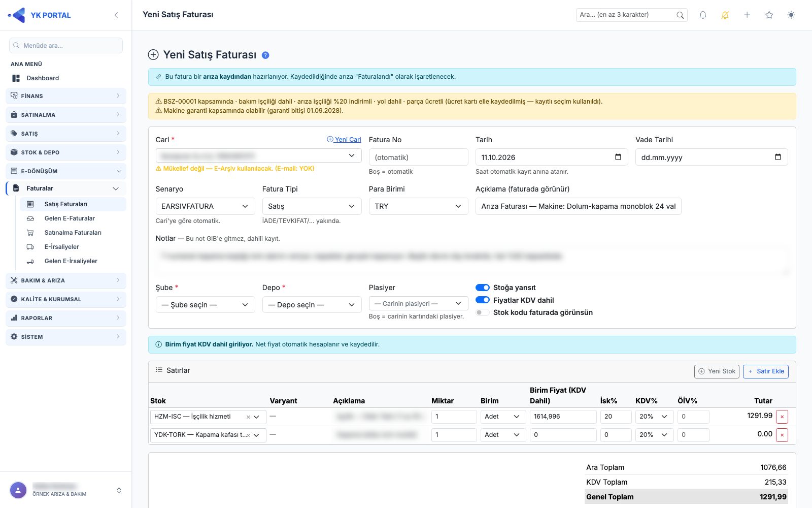Image resolution: width=812 pixels, height=508 pixels.
Task: Clear the HZM-ISC stock selection
Action: [248, 417]
